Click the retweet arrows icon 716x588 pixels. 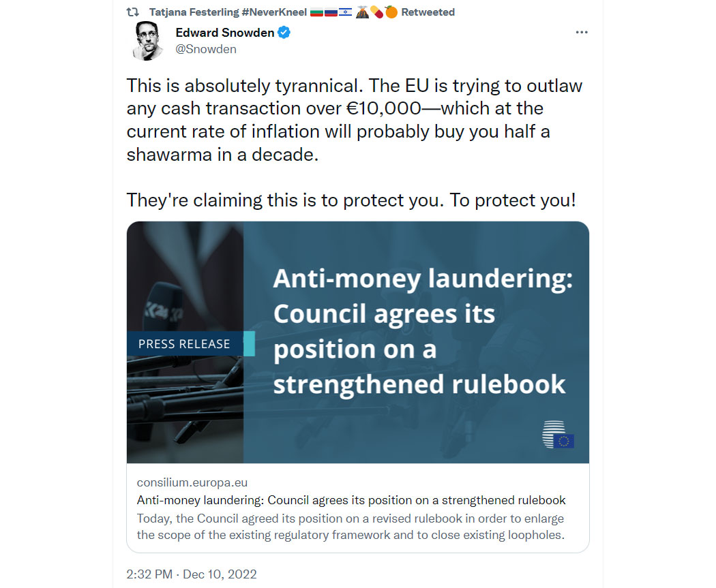(x=133, y=12)
